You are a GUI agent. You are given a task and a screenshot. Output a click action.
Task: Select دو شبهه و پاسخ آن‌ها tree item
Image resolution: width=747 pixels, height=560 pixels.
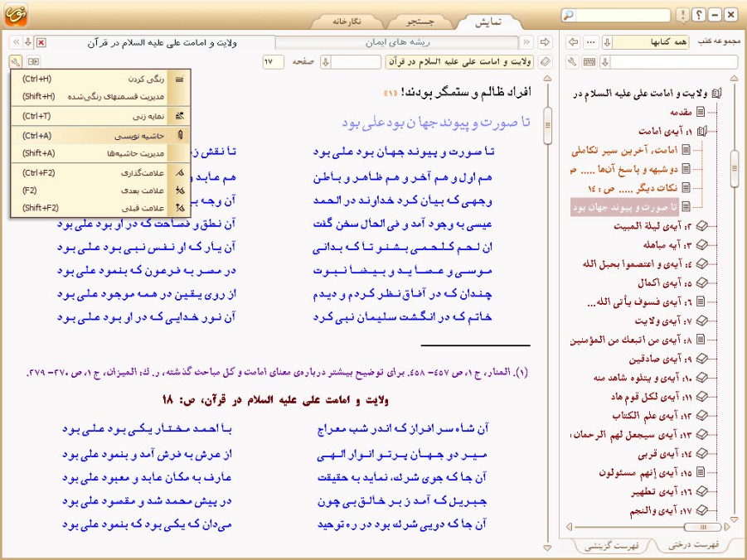point(623,169)
